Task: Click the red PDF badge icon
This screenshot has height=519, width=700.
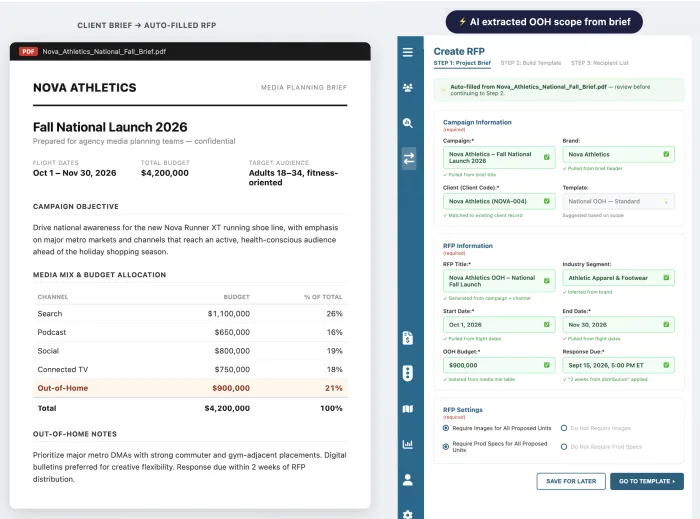Action: [x=28, y=51]
